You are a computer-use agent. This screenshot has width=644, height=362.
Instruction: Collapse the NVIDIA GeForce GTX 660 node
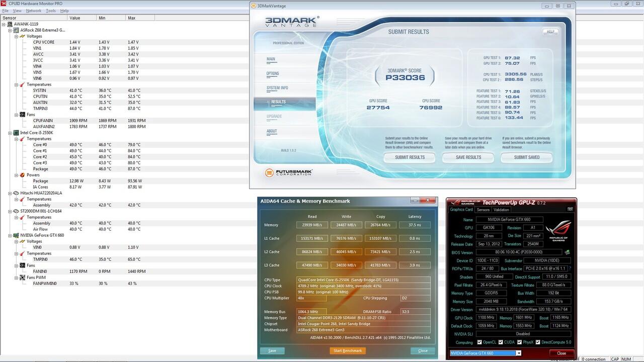coord(10,235)
